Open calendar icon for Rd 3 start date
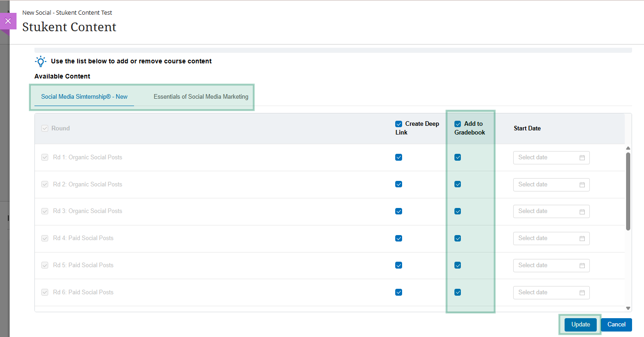This screenshot has width=644, height=337. (x=582, y=211)
